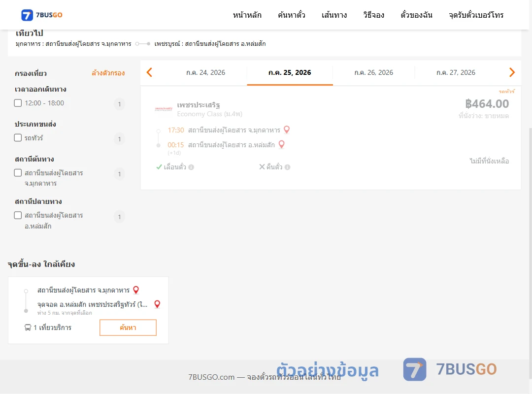Click the เพชรประเสริฐ operator name
Screen dimensions: 532x394
(198, 104)
